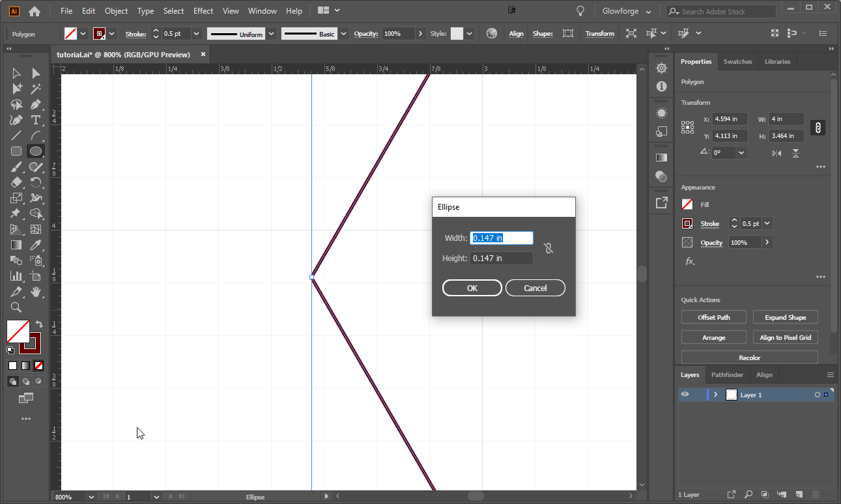Switch to Draw Normal mode

coord(13,382)
